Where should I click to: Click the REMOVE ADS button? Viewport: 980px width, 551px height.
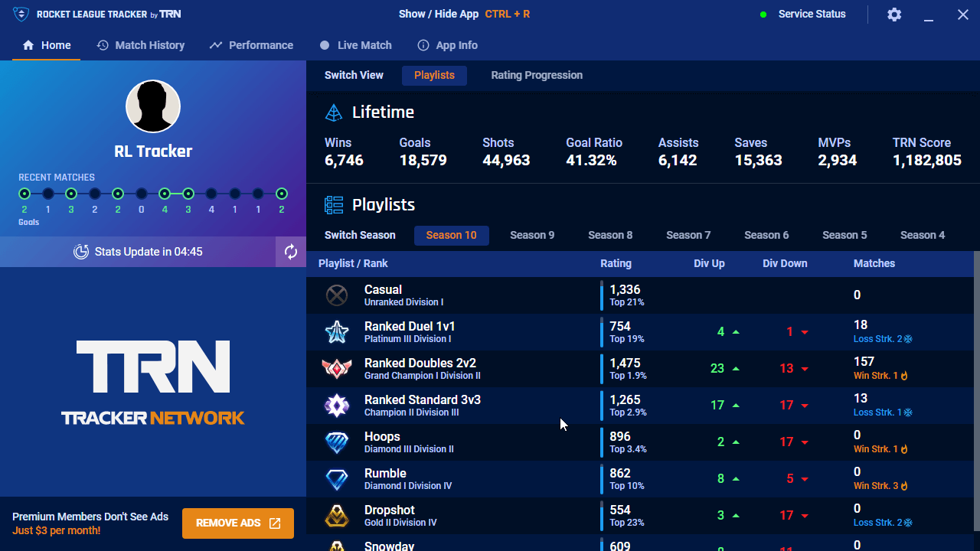238,523
